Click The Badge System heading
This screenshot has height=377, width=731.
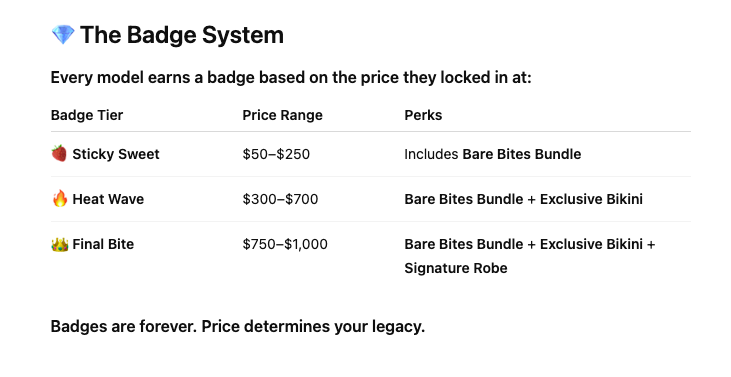point(182,35)
